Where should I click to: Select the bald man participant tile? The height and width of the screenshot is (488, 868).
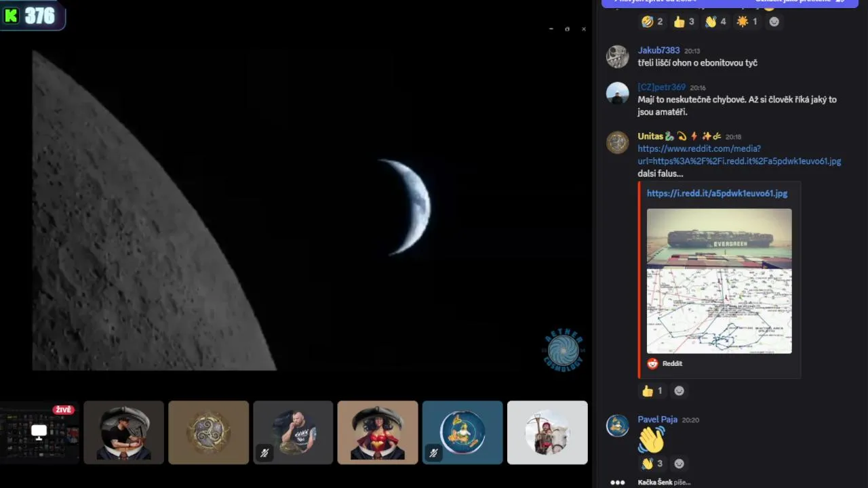(293, 432)
